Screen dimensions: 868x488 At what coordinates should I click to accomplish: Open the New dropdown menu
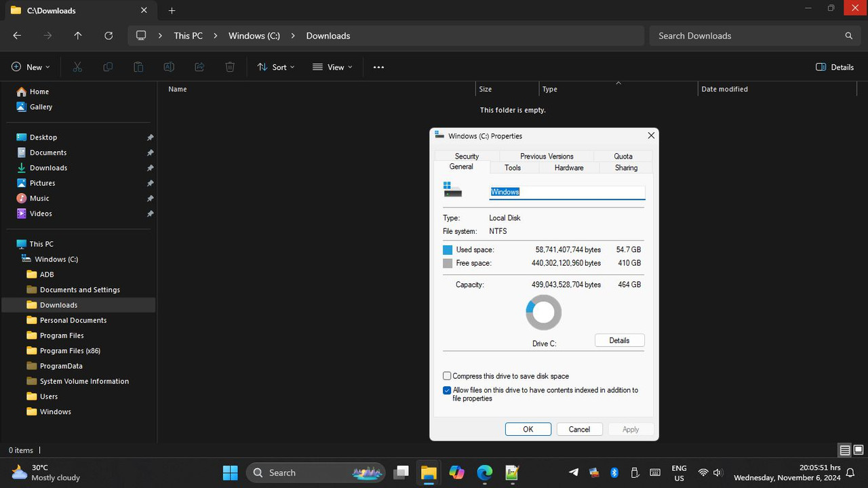tap(31, 67)
